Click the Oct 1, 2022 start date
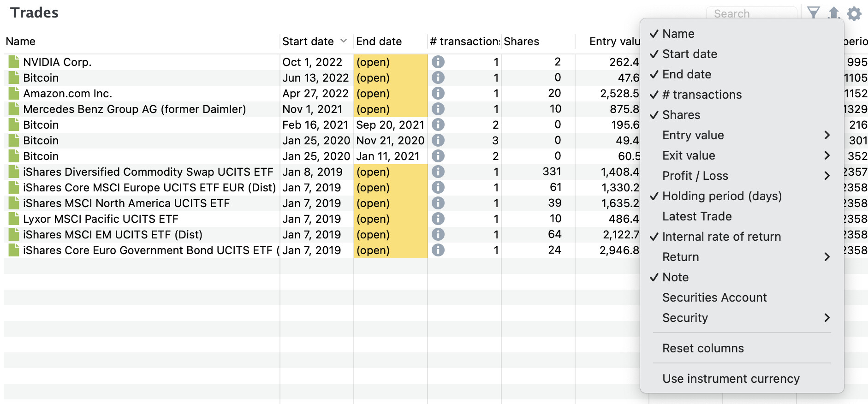The width and height of the screenshot is (868, 404). (312, 62)
